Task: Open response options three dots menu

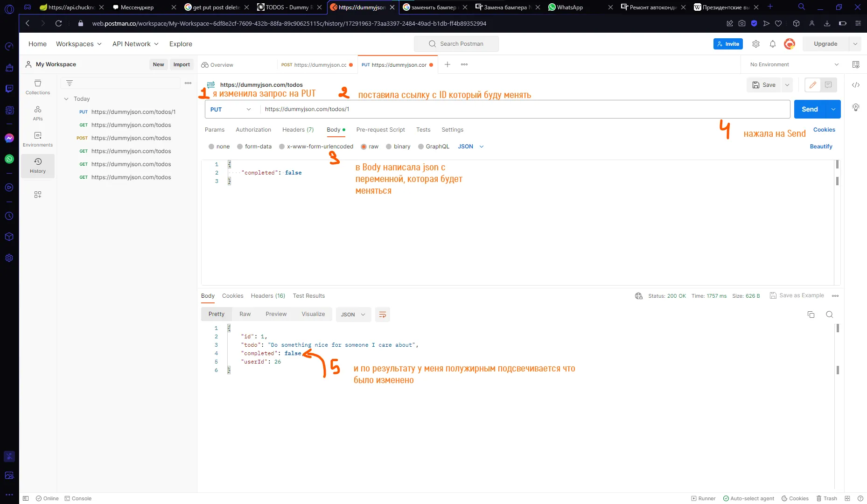Action: click(835, 296)
